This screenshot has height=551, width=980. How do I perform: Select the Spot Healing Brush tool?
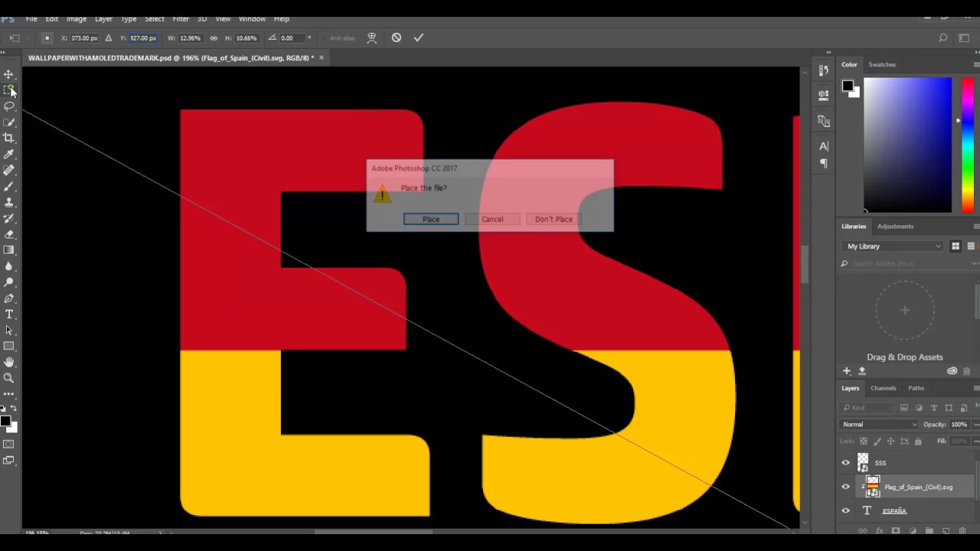coord(8,171)
